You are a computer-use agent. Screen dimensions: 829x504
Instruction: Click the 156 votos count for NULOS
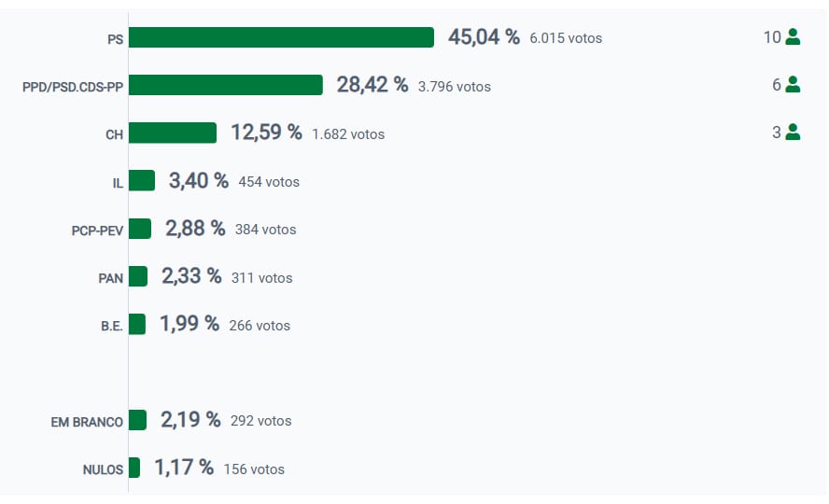254,469
